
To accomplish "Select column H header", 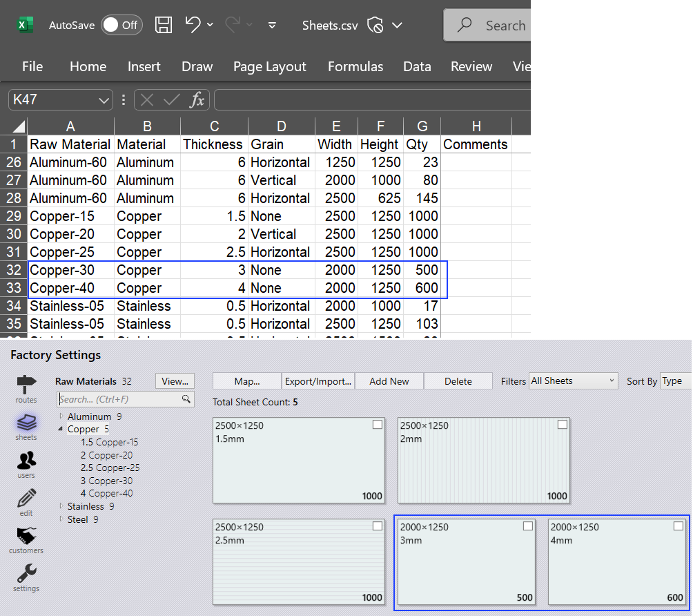I will click(x=476, y=126).
